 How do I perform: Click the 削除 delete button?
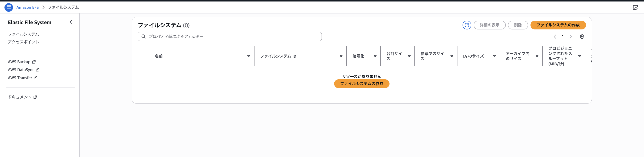[x=518, y=25]
